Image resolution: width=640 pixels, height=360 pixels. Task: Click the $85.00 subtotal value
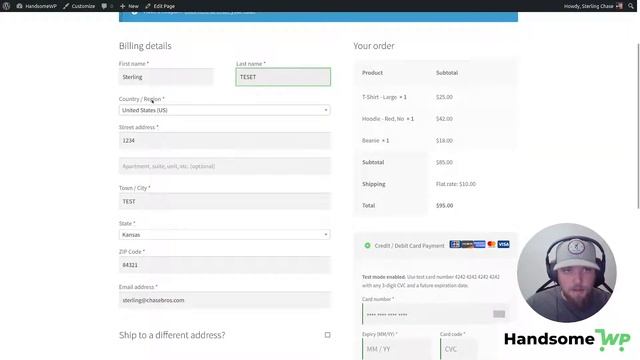(444, 162)
